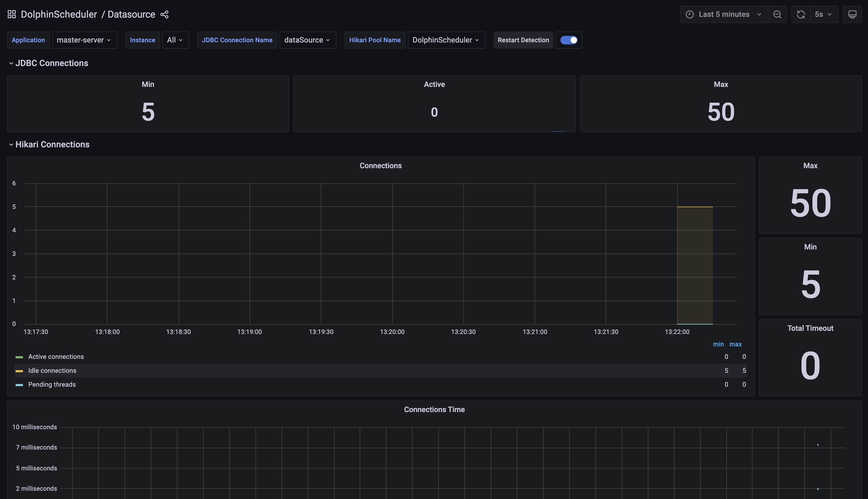The height and width of the screenshot is (499, 868).
Task: Toggle the Restart Detection switch
Action: click(x=568, y=40)
